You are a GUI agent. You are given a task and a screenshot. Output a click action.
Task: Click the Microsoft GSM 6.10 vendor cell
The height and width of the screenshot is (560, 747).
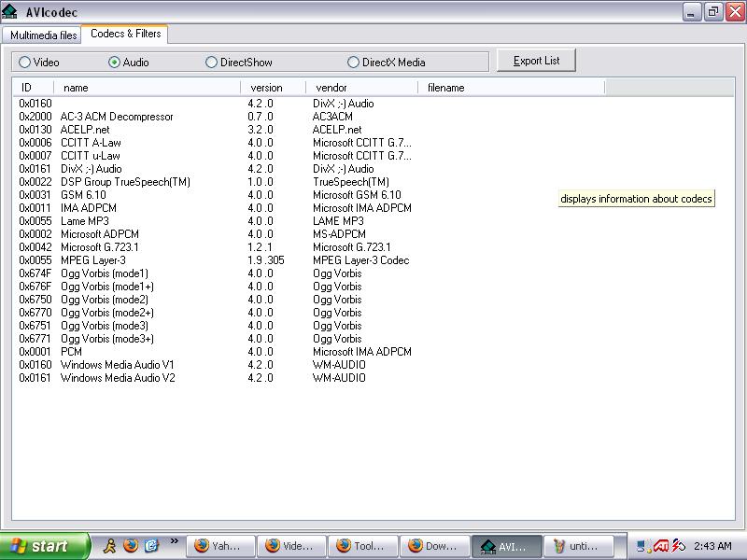pyautogui.click(x=357, y=195)
